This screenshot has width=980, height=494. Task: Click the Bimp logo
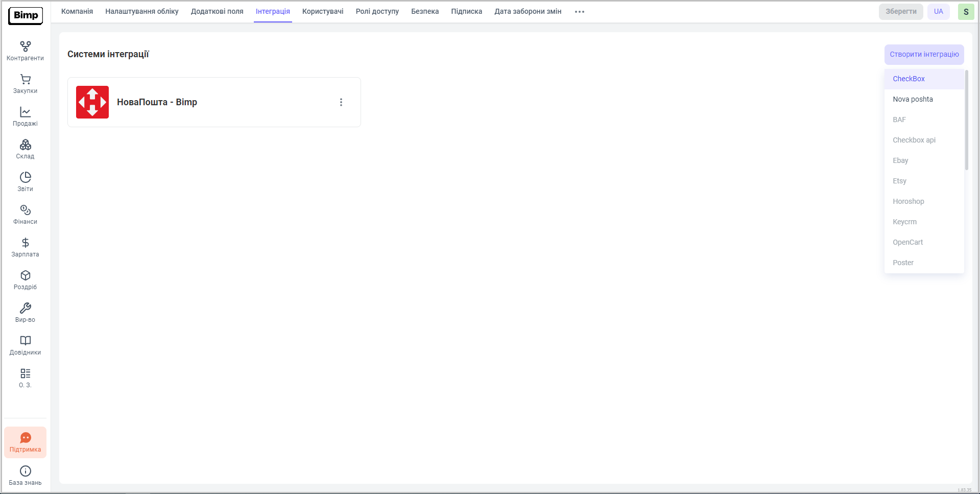coord(26,15)
